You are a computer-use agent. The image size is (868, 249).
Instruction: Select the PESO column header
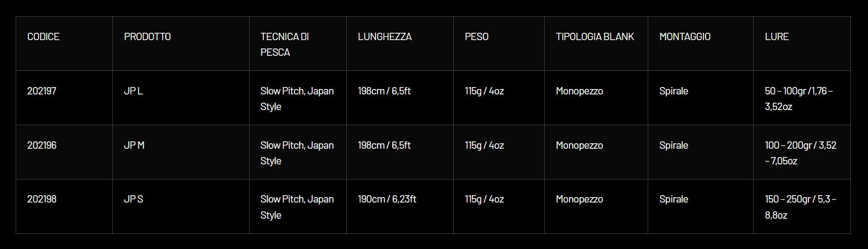[477, 37]
